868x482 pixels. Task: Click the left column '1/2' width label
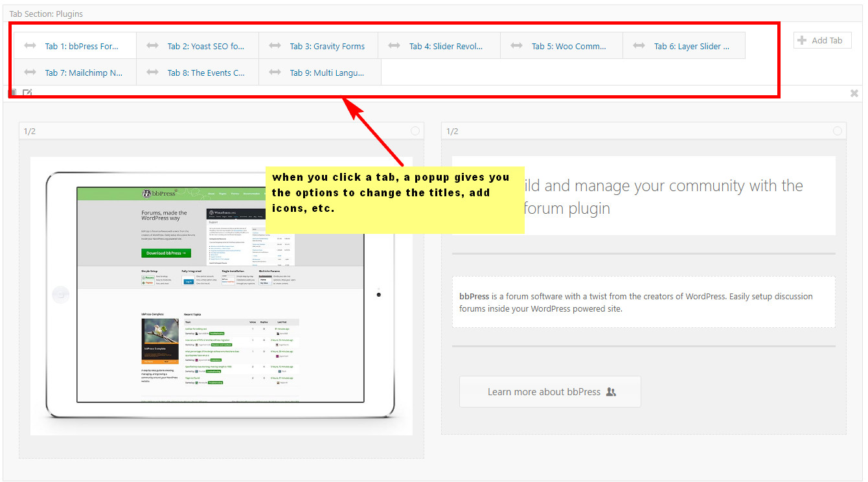pos(30,131)
